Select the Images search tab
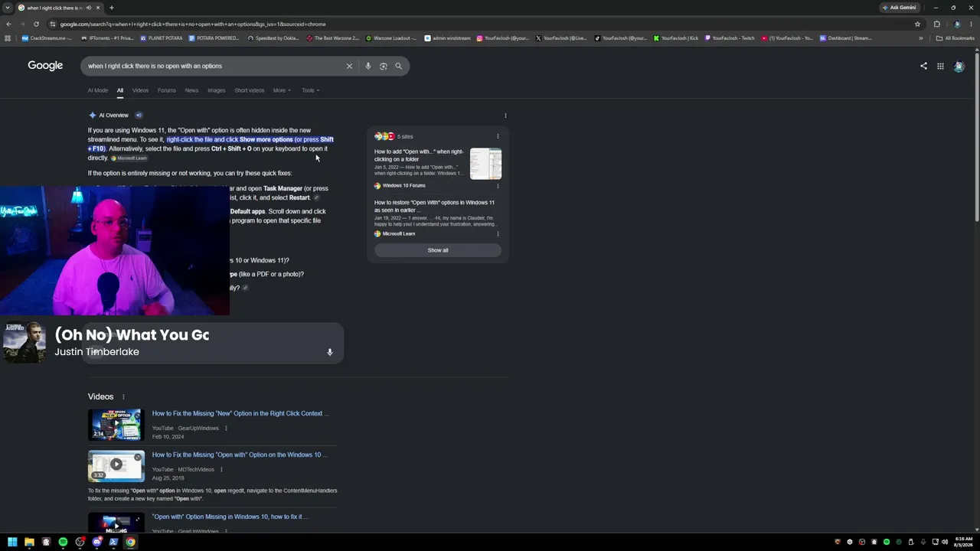This screenshot has width=980, height=551. (217, 90)
